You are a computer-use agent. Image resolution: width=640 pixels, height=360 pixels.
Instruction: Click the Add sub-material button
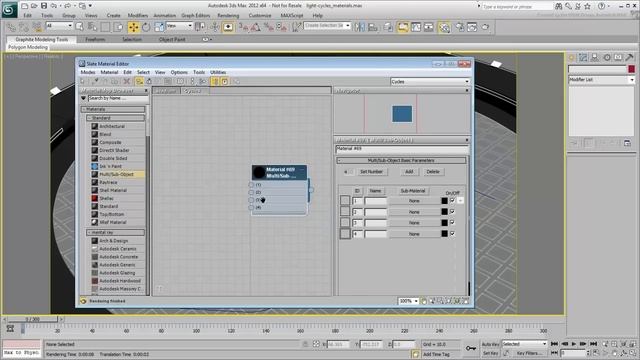tap(409, 172)
